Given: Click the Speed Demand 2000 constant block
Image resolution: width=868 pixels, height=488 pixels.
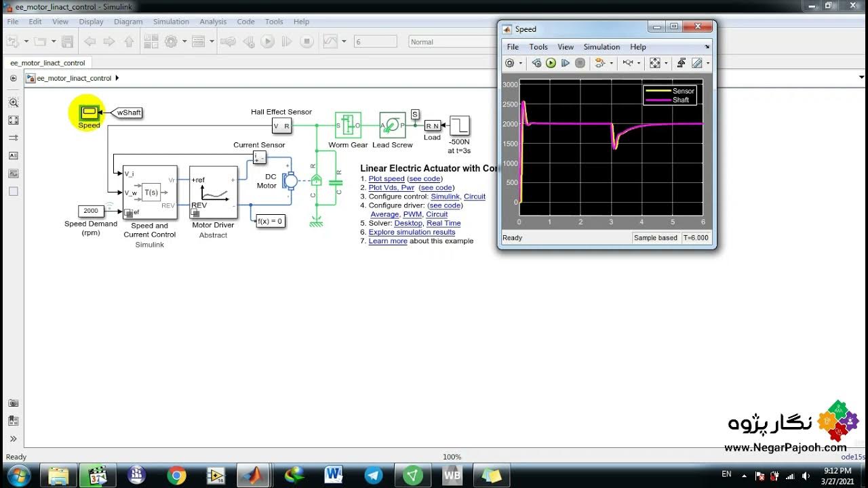Looking at the screenshot, I should 91,211.
